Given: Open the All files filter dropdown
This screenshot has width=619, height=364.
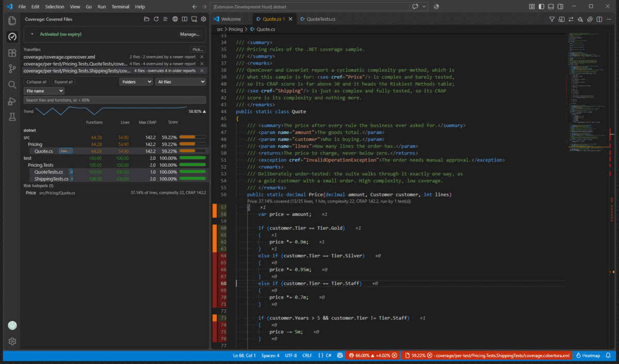Looking at the screenshot, I should point(181,81).
